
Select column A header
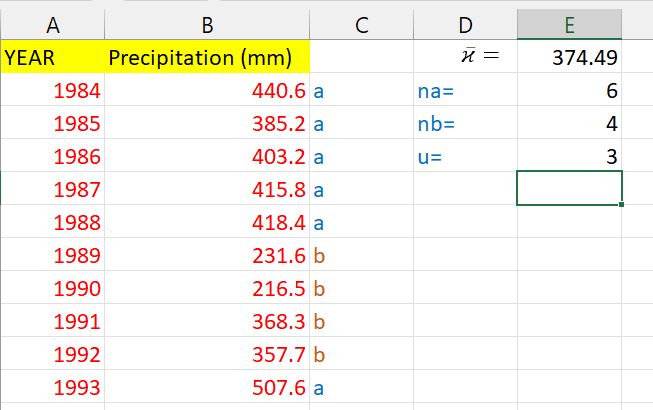[x=52, y=26]
